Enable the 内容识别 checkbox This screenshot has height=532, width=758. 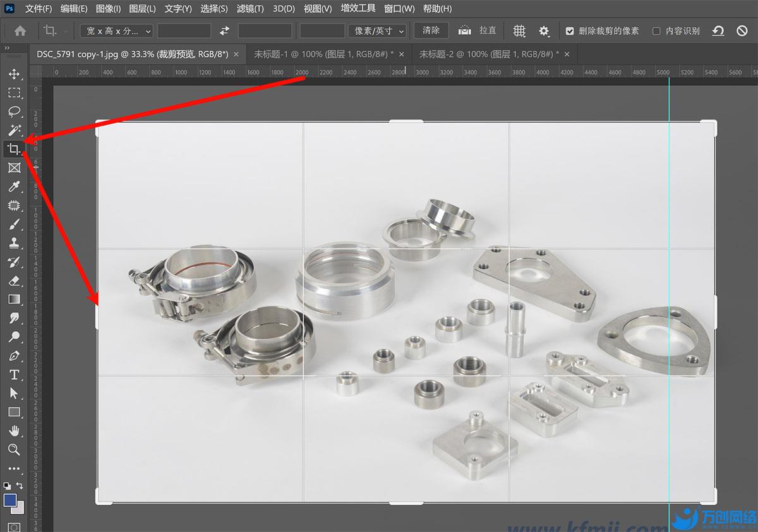[656, 31]
